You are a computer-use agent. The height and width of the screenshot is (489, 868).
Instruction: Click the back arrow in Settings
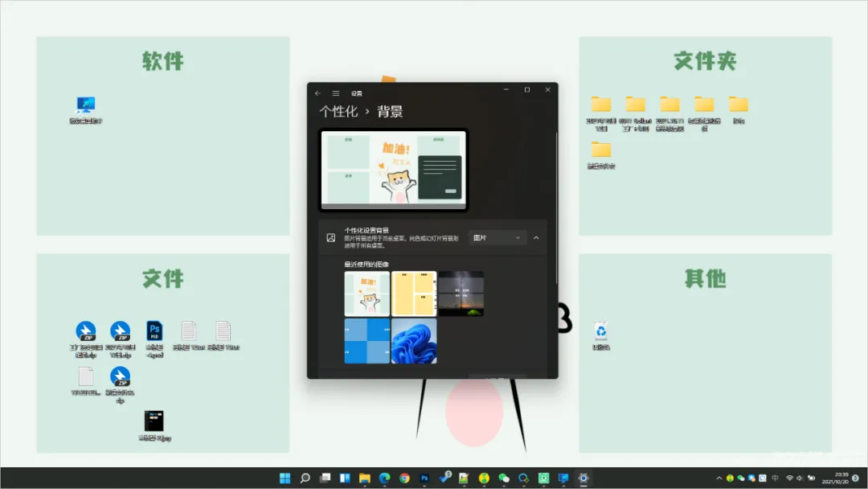pos(317,92)
